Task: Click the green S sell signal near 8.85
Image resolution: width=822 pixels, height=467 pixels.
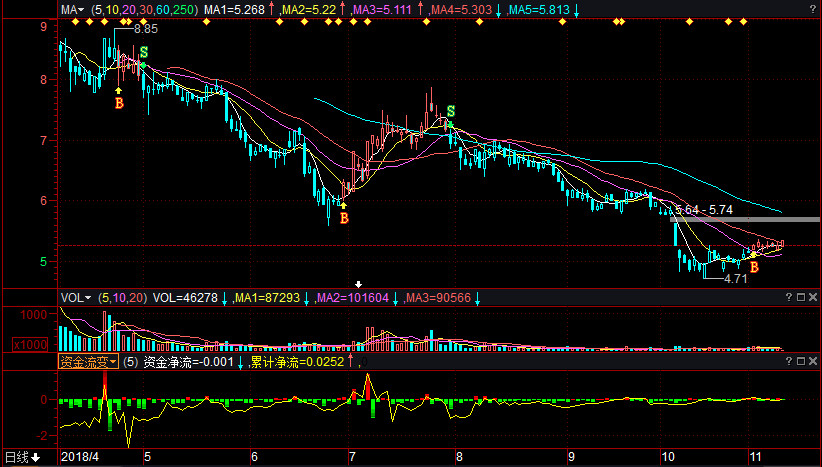Action: click(144, 52)
